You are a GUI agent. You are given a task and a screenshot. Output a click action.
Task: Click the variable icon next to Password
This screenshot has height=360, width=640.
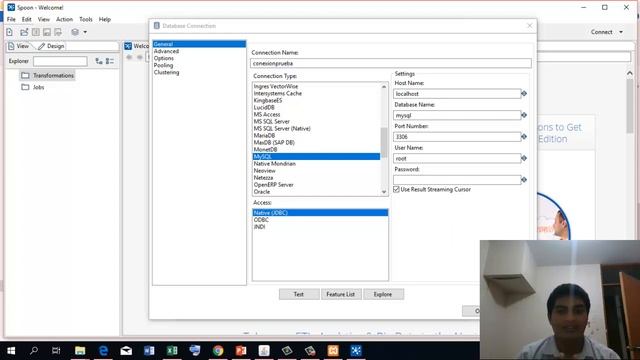524,180
